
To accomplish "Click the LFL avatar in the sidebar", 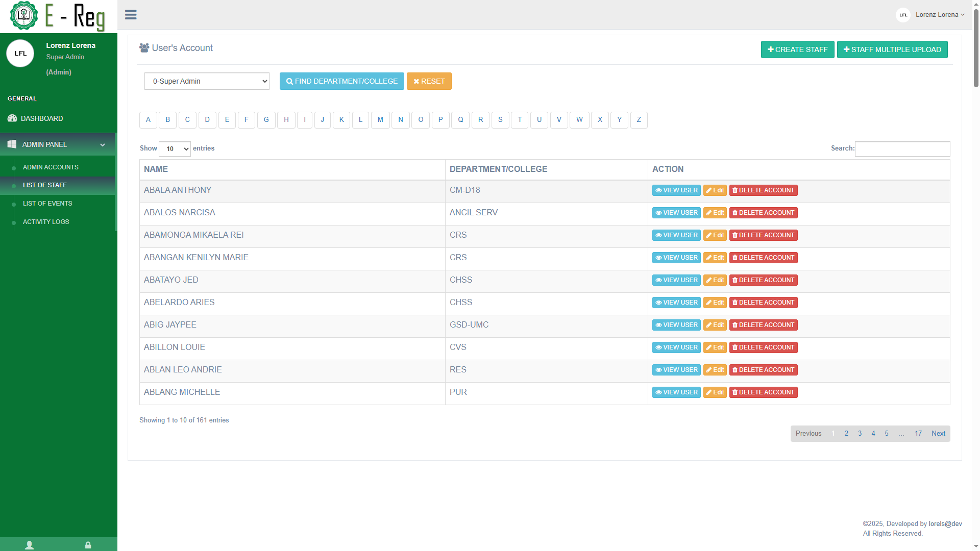I will coord(20,54).
